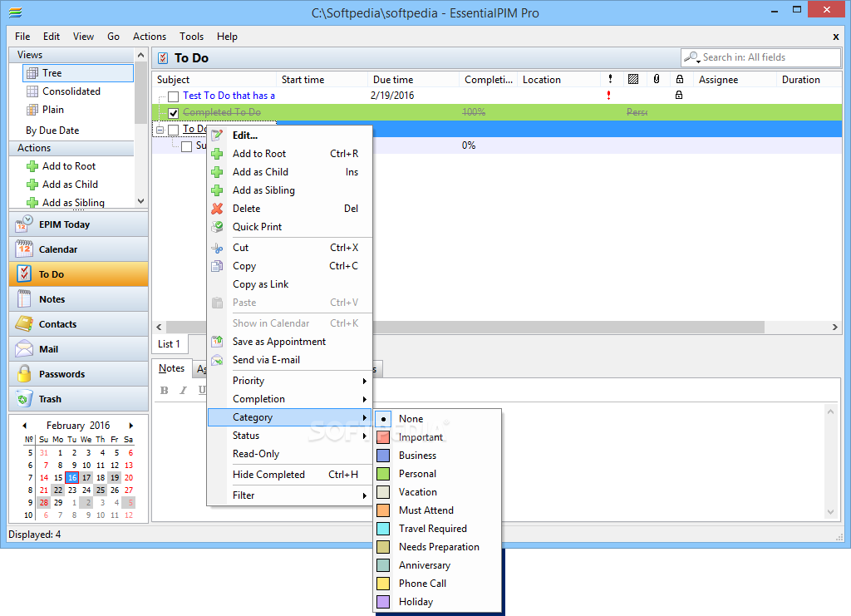Click the Copy pages icon
Viewport: 851px width, 616px height.
217,266
